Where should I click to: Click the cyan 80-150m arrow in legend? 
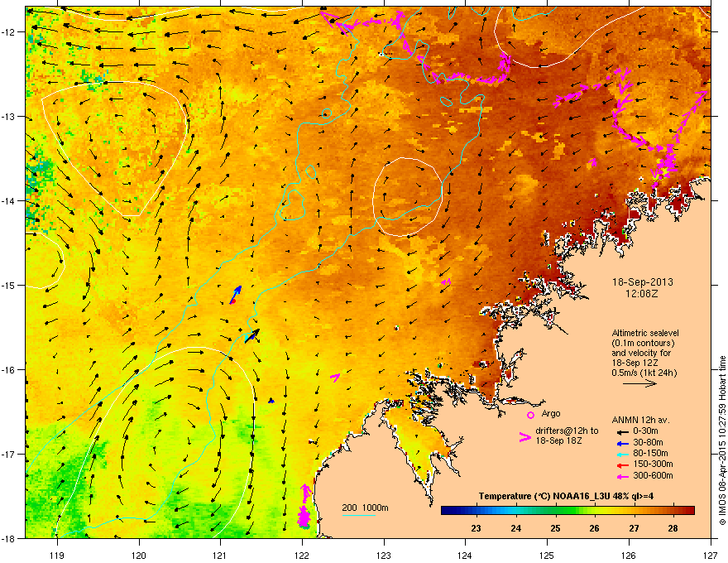tap(621, 454)
